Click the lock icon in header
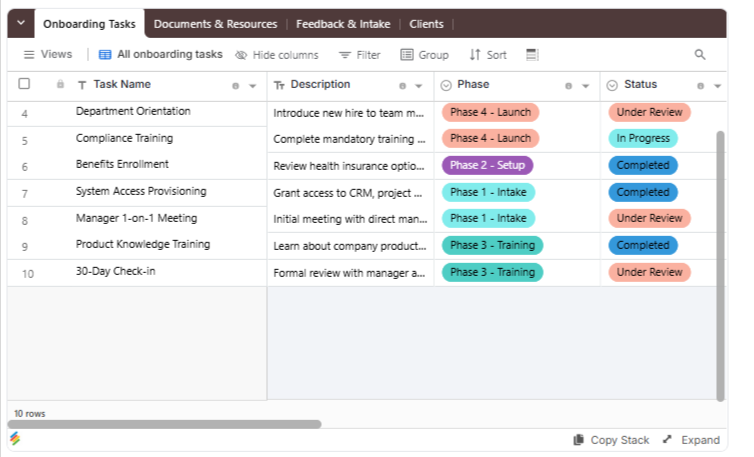Image resolution: width=754 pixels, height=457 pixels. click(60, 84)
